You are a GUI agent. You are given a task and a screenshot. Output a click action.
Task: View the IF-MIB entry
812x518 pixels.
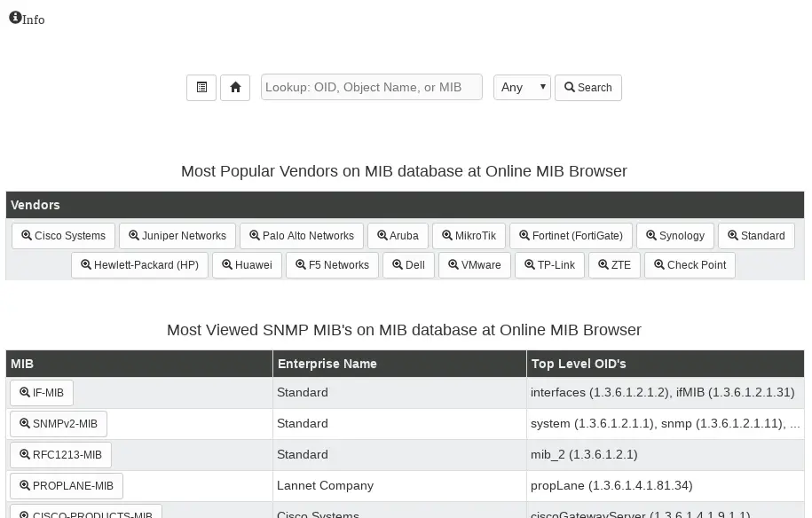42,393
